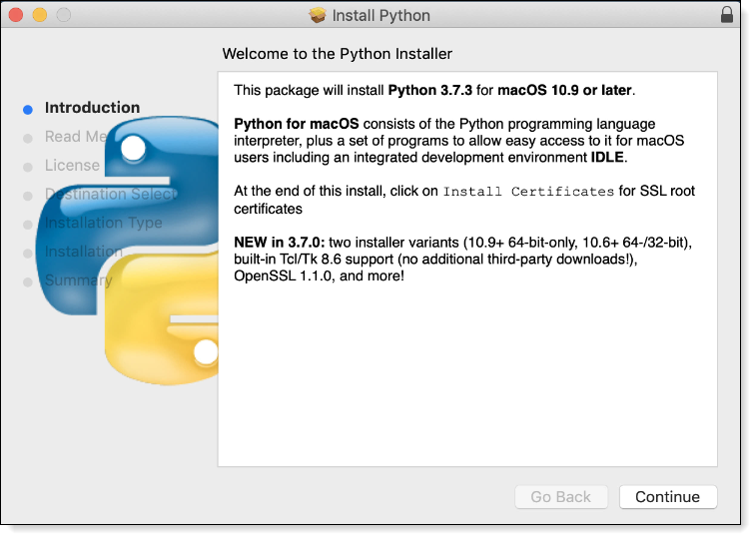The height and width of the screenshot is (540, 756).
Task: Click the bold 'Python for macOS' text
Action: click(297, 124)
